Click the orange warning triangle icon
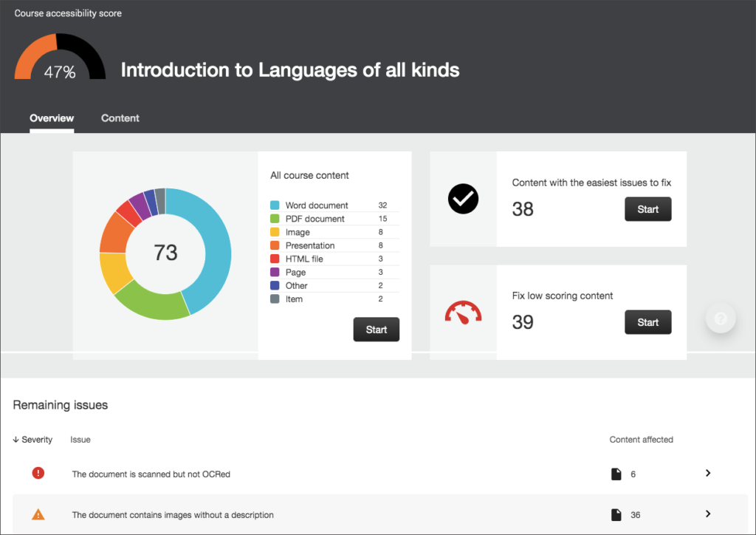This screenshot has width=756, height=535. click(x=38, y=514)
